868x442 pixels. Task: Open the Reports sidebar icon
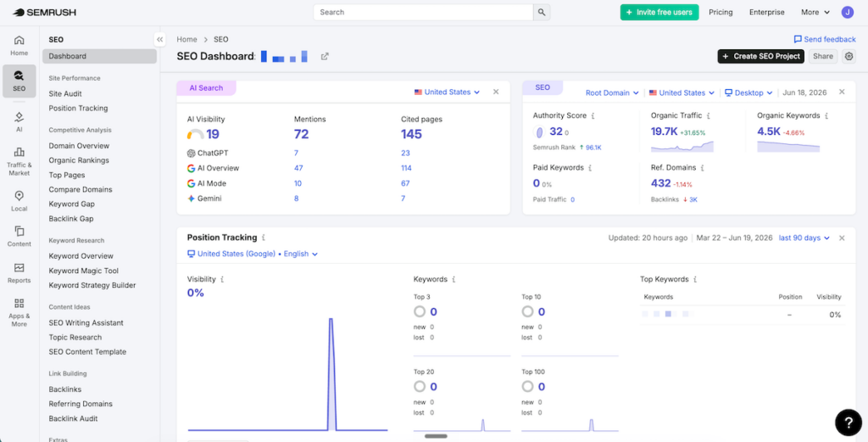(x=19, y=272)
